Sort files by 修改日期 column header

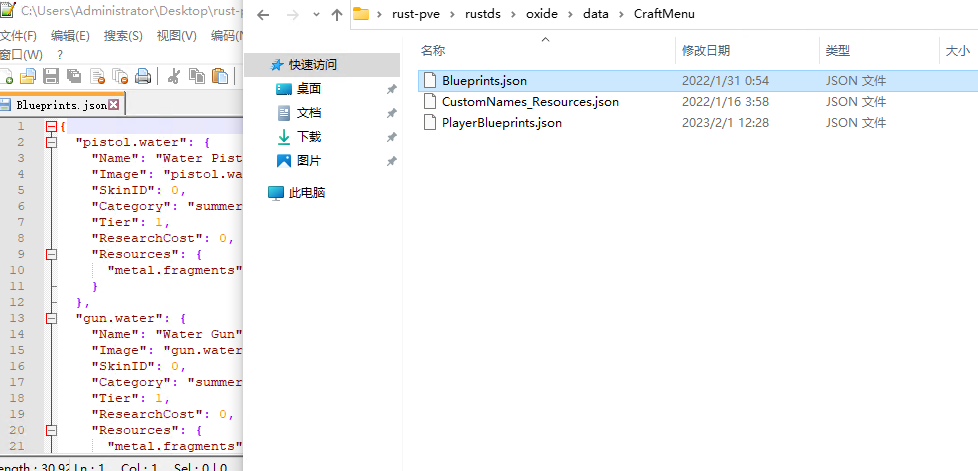[x=706, y=50]
